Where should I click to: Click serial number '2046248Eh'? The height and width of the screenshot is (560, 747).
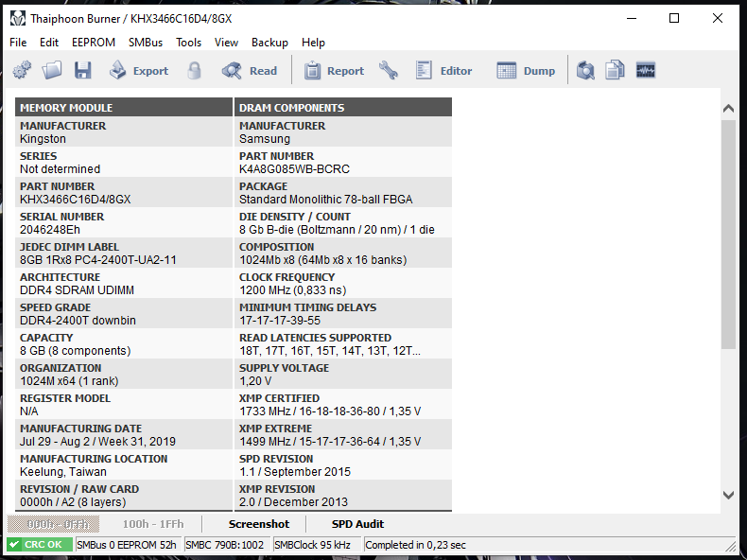50,230
